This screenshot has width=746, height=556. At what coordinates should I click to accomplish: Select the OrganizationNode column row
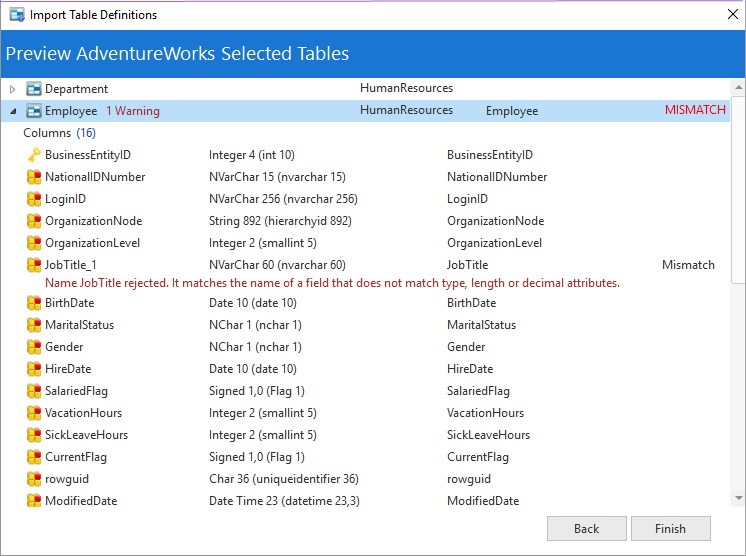tap(93, 221)
